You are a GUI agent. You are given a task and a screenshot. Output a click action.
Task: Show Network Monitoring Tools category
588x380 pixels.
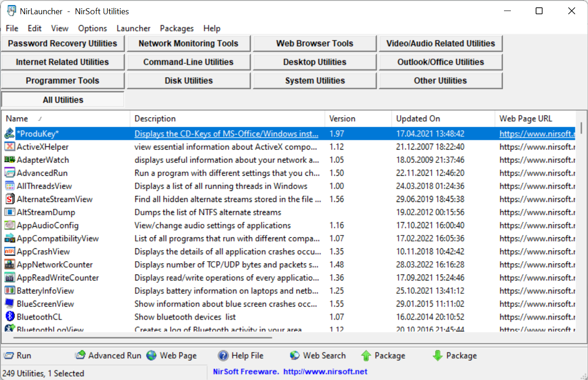coord(189,44)
